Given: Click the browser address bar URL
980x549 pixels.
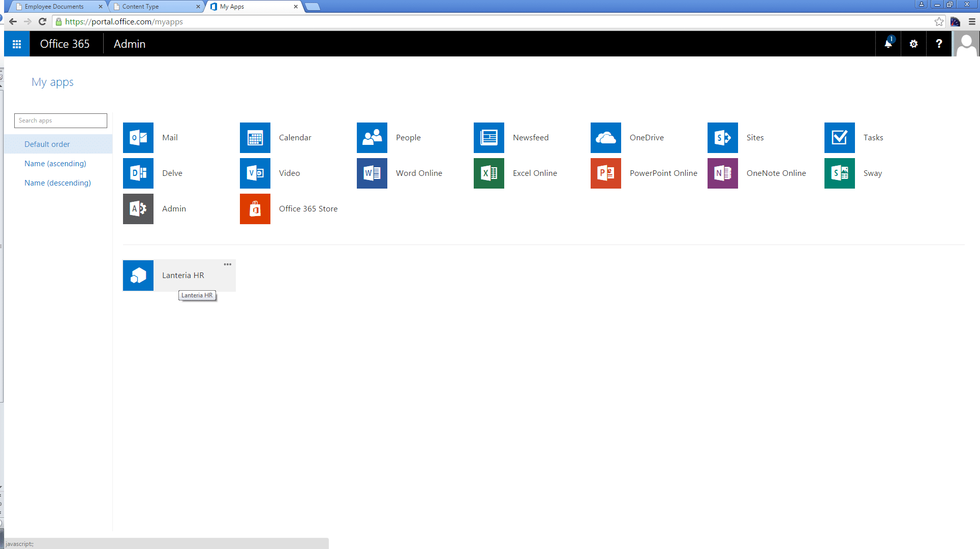Looking at the screenshot, I should click(x=124, y=22).
